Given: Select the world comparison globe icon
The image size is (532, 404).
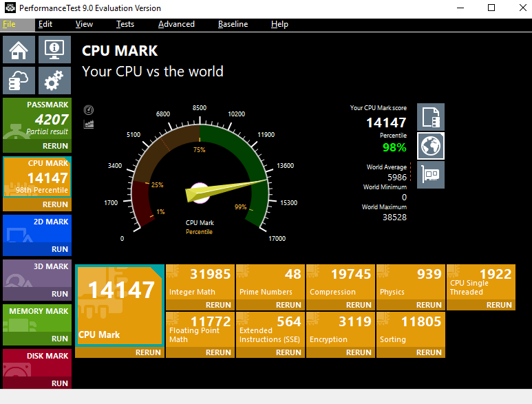Looking at the screenshot, I should (431, 146).
